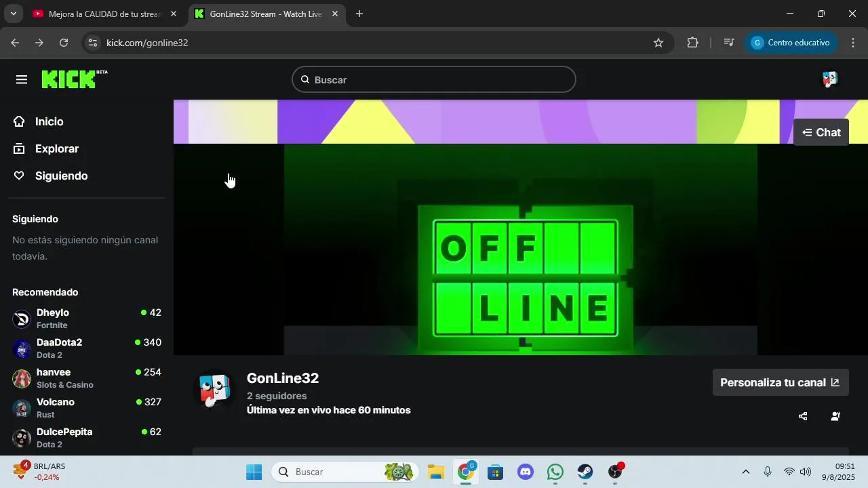868x488 pixels.
Task: Click the Recomendado heading
Action: point(45,292)
